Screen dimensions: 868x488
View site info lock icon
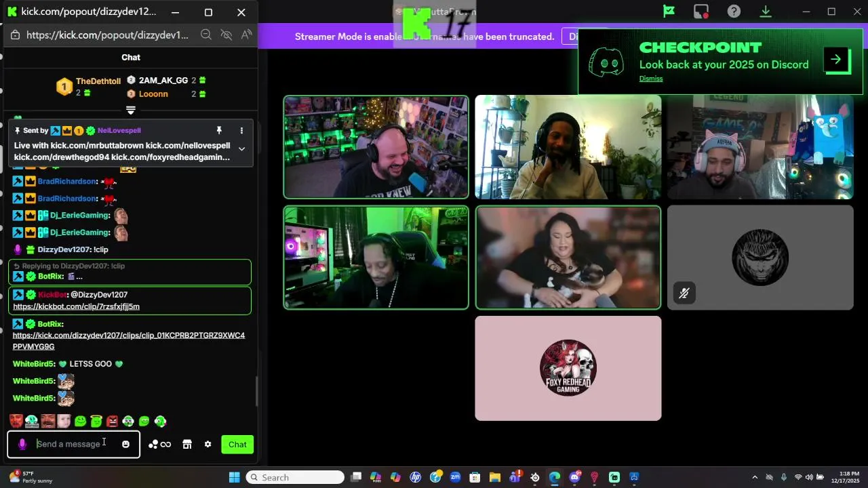[x=15, y=35]
